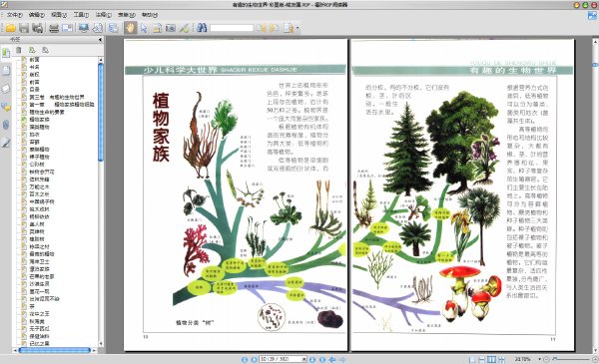
Task: Open the paperclip Attachments sidebar panel
Action: click(x=6, y=125)
